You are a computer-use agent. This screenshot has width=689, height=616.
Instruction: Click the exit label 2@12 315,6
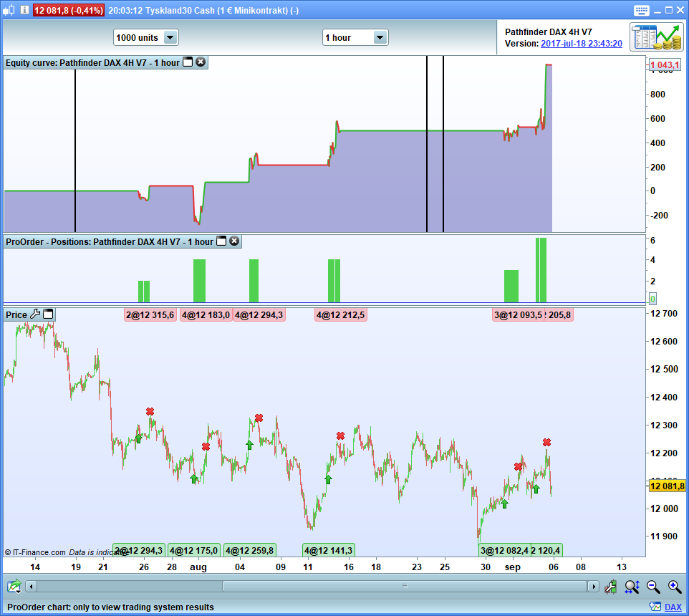[150, 314]
